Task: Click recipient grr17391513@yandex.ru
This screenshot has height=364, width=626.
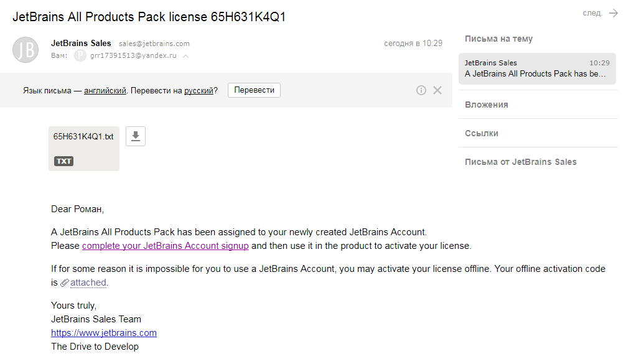Action: 133,55
